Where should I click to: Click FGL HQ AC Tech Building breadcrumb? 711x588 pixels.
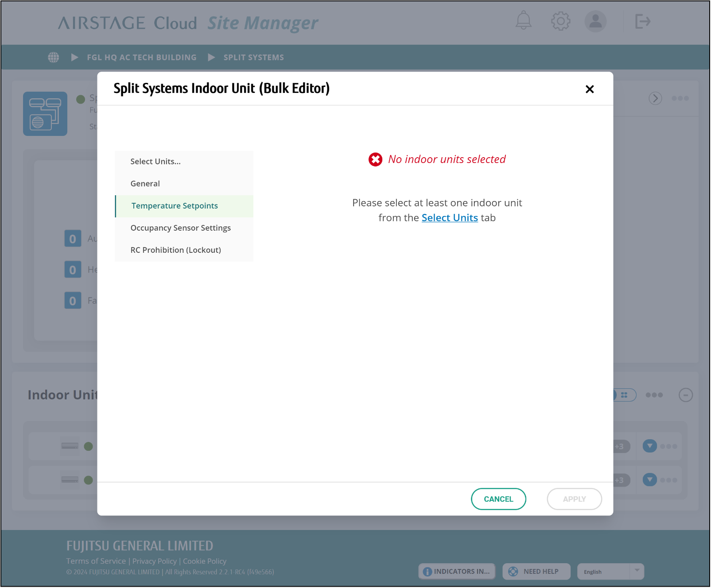pyautogui.click(x=141, y=58)
